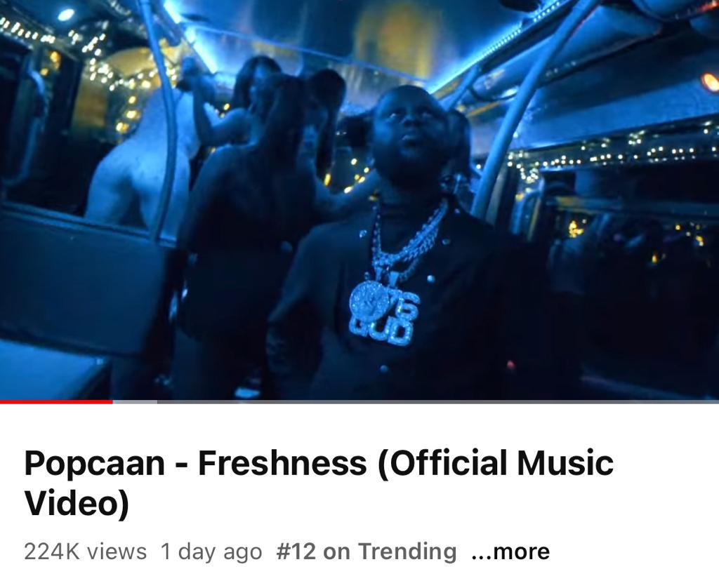Image resolution: width=719 pixels, height=588 pixels.
Task: Seek within the red played portion of progress bar
Action: [56, 402]
